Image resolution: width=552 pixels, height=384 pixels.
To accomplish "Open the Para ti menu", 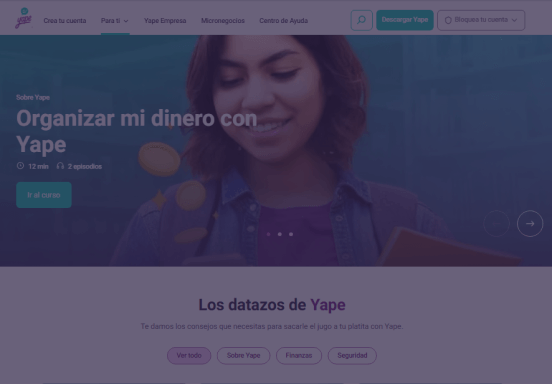I will (115, 21).
